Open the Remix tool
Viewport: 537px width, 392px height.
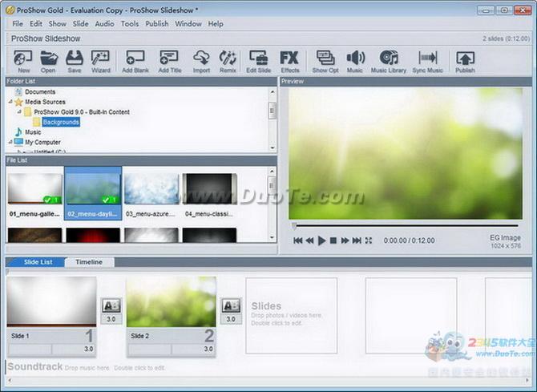pos(228,61)
